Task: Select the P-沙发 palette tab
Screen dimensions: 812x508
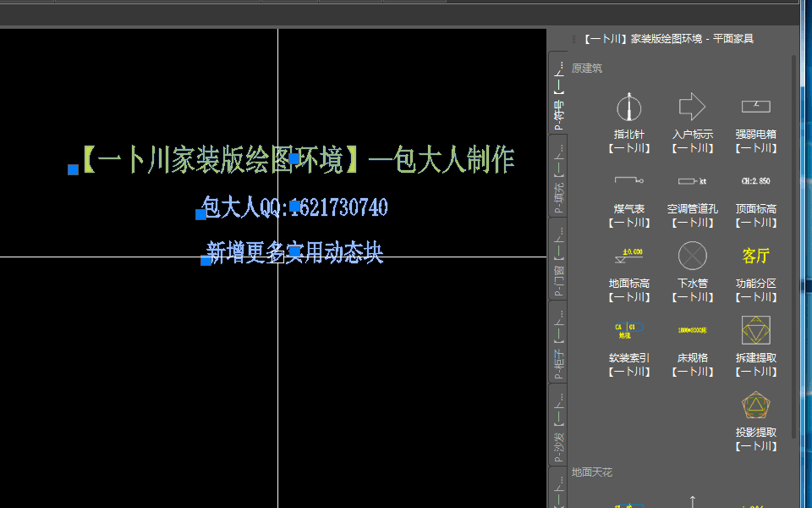Action: pos(558,425)
